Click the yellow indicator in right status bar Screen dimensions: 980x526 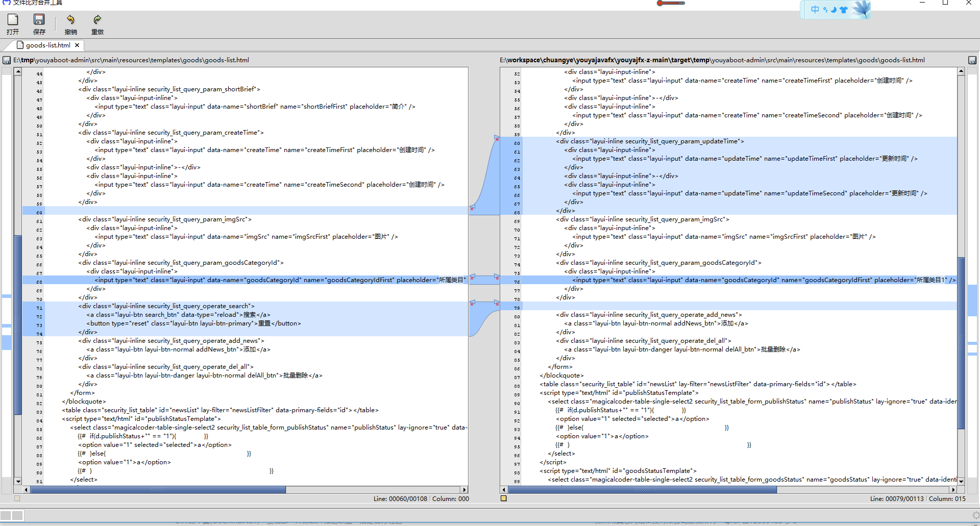(x=504, y=498)
